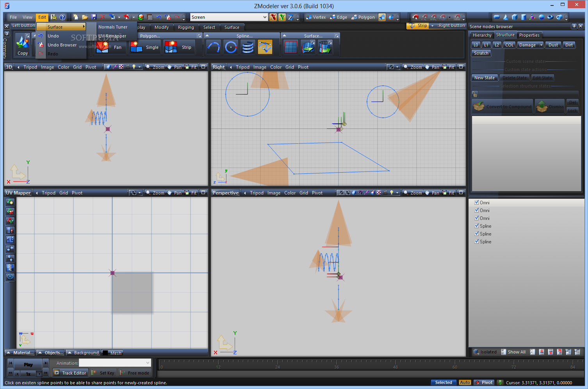Toggle the second Omni node checkbox
588x389 pixels.
(x=476, y=210)
